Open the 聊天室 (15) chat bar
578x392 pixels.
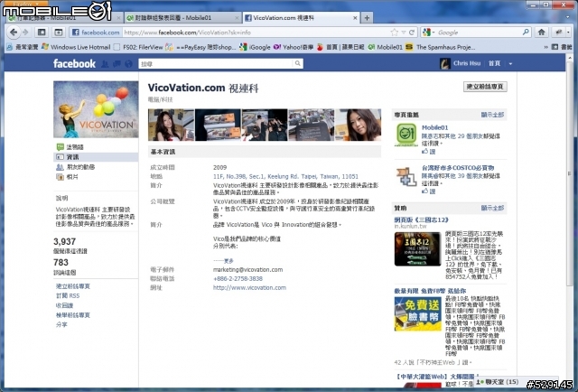click(515, 382)
